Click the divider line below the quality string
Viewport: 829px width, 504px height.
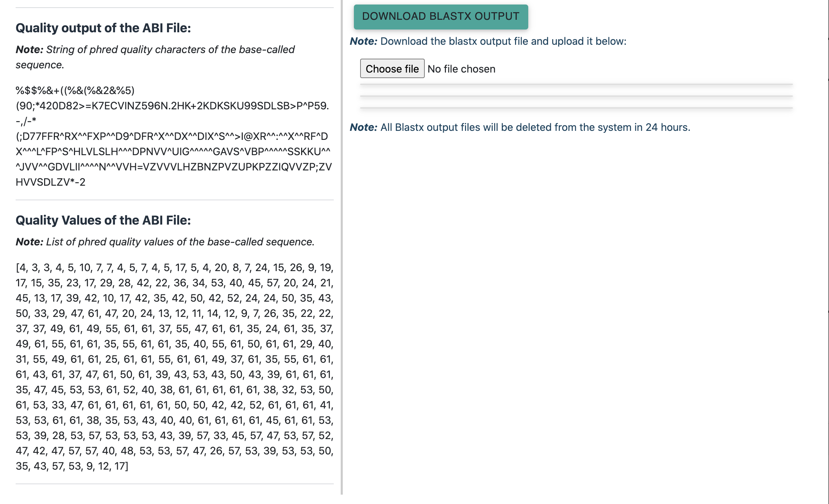click(174, 200)
